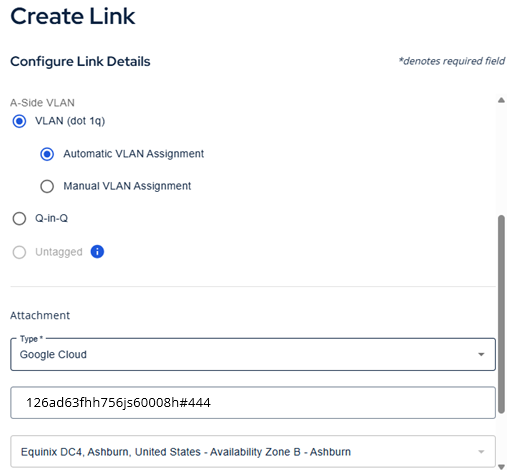Click the Attachment section label

40,315
